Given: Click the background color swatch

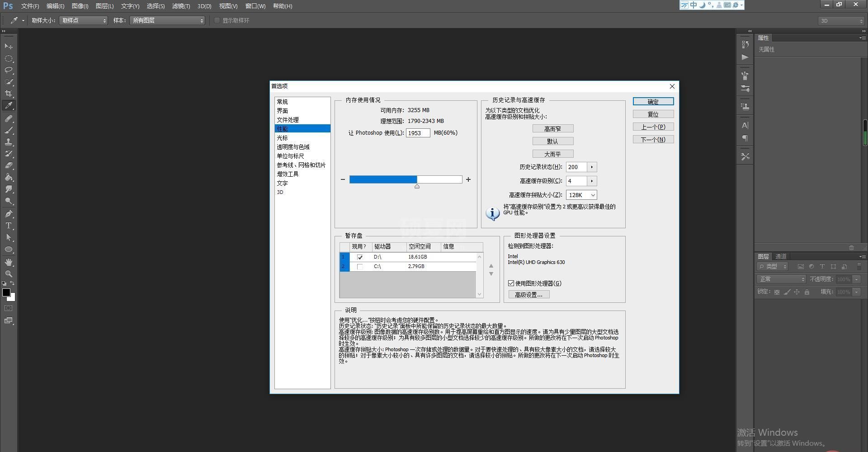Looking at the screenshot, I should coord(12,298).
